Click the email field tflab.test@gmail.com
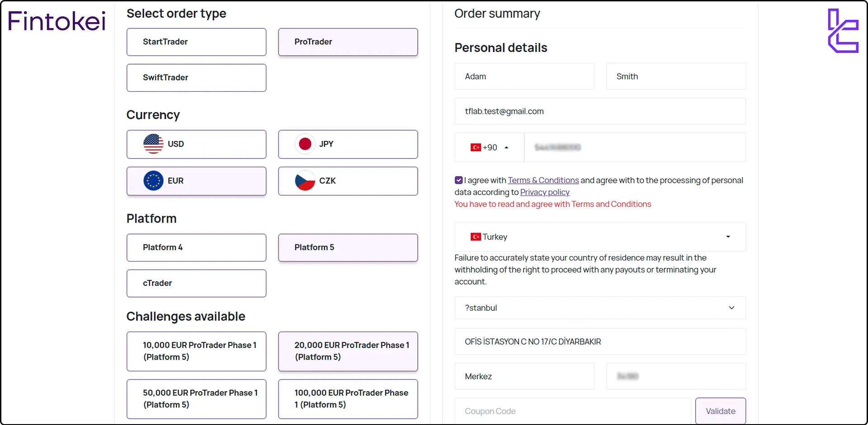The height and width of the screenshot is (425, 868). pos(600,111)
